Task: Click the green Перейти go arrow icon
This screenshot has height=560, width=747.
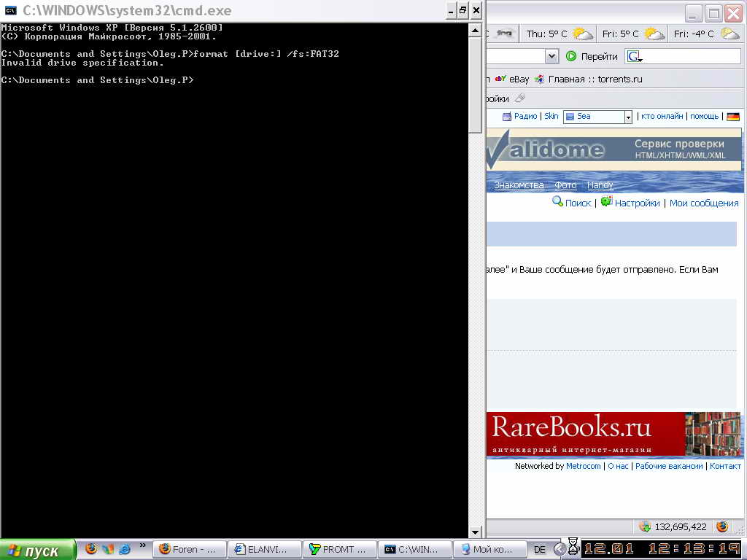Action: (571, 56)
